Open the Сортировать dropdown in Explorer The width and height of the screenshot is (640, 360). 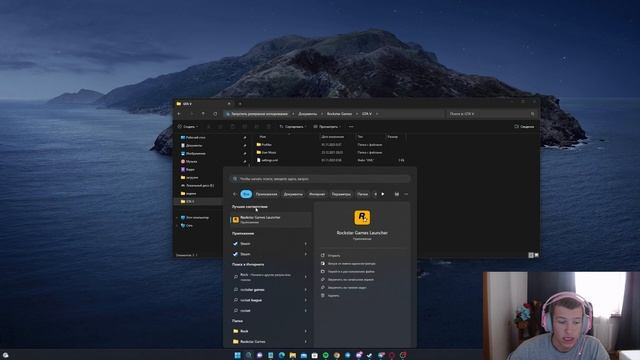coord(293,127)
